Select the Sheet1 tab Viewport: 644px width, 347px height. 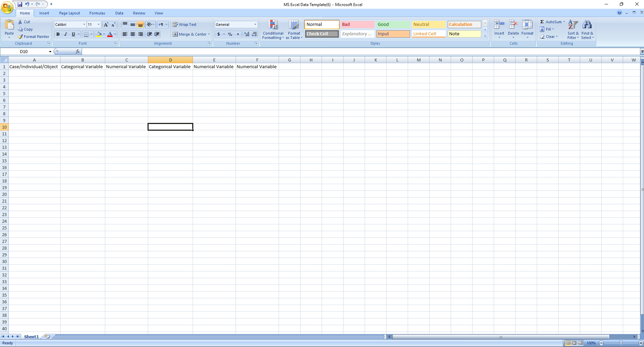coord(31,337)
